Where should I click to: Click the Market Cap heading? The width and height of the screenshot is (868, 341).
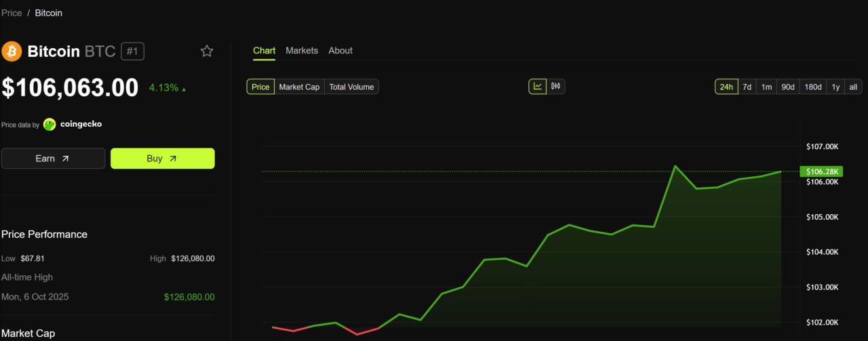(x=28, y=334)
